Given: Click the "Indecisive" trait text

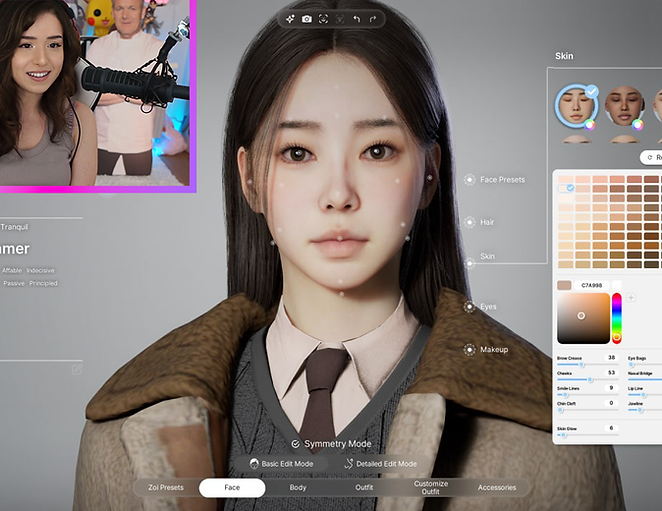Looking at the screenshot, I should pos(40,270).
